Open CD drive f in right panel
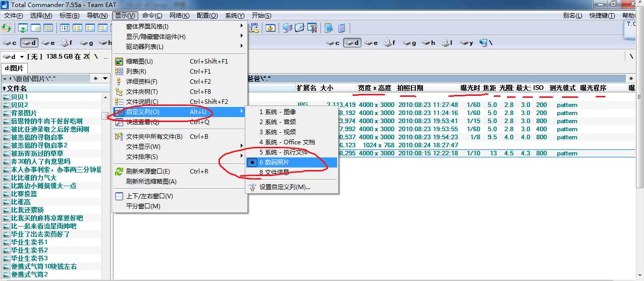Viewport: 644px width, 281px height. coord(390,43)
